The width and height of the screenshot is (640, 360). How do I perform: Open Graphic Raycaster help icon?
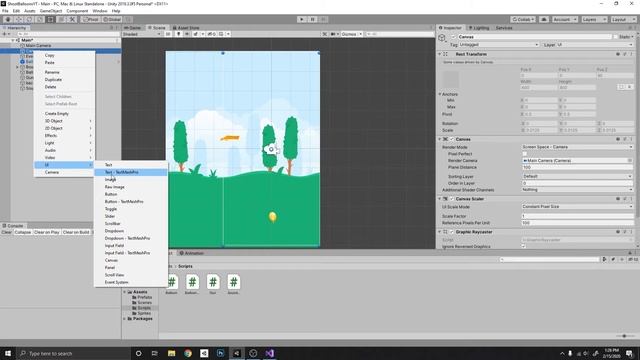tap(618, 232)
